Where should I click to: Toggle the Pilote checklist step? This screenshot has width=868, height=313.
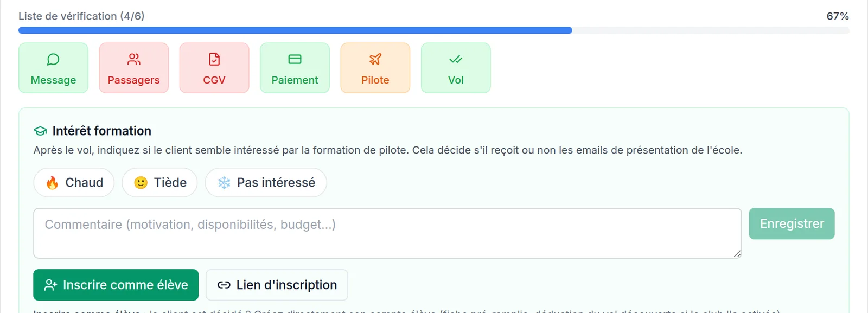pos(375,68)
